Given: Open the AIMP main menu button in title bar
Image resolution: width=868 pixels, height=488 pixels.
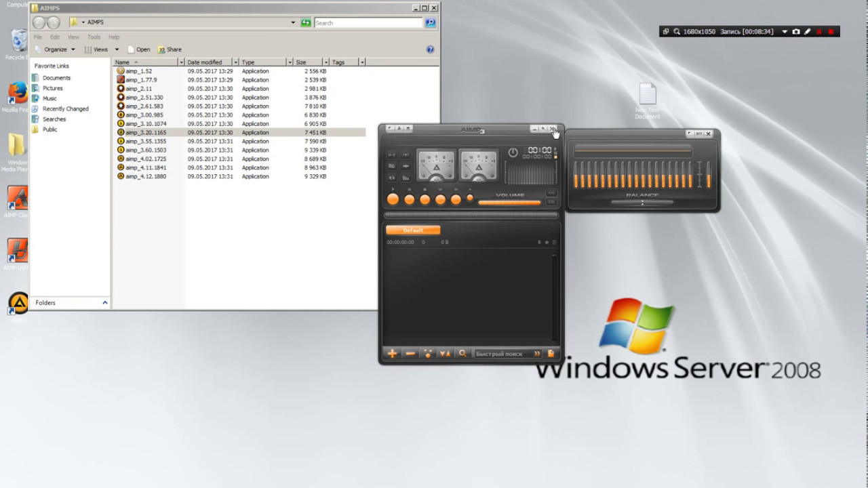Looking at the screenshot, I should point(389,128).
